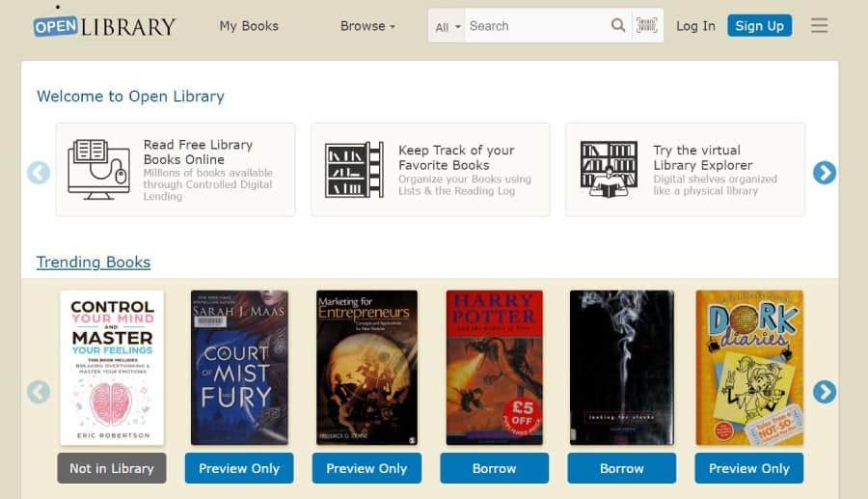This screenshot has height=499, width=868.
Task: Open Keep Track of your Favorite Books card
Action: coord(430,170)
